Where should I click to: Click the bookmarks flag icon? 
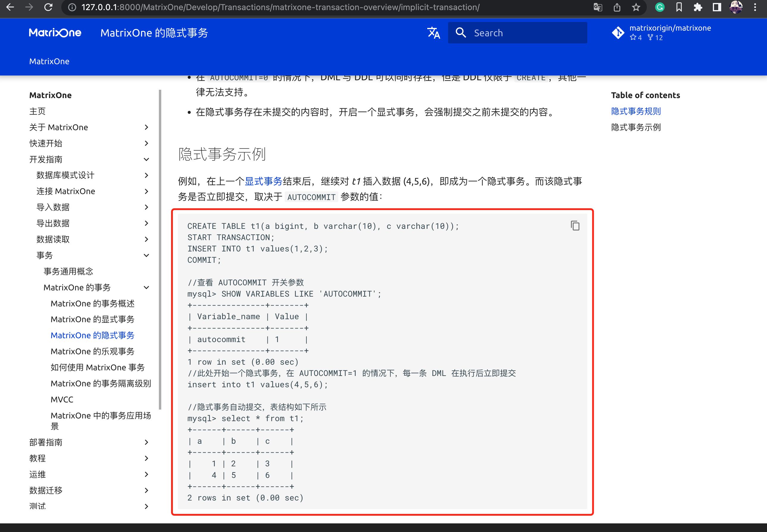[x=679, y=7]
